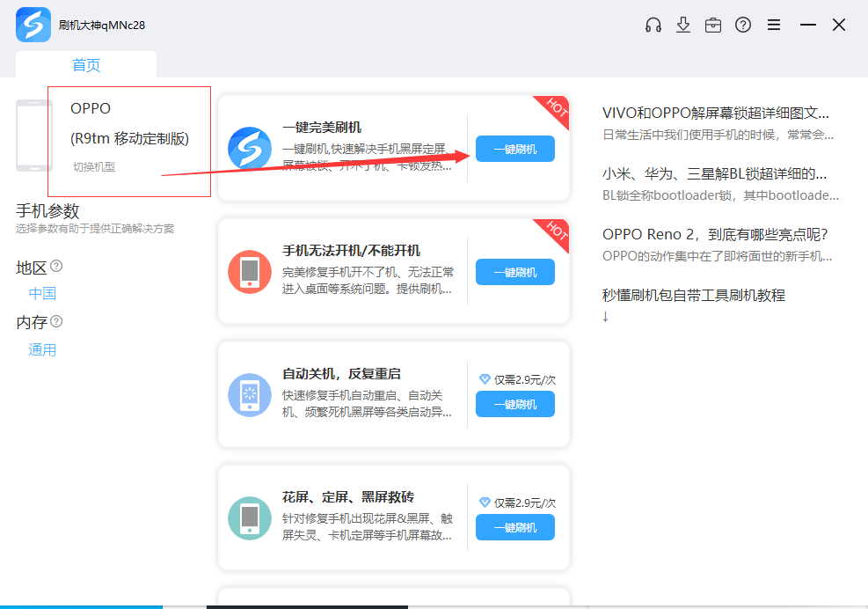Screen dimensions: 868x609
Task: Click 一键刷机 button for 一键完美刷机
Action: (x=515, y=149)
